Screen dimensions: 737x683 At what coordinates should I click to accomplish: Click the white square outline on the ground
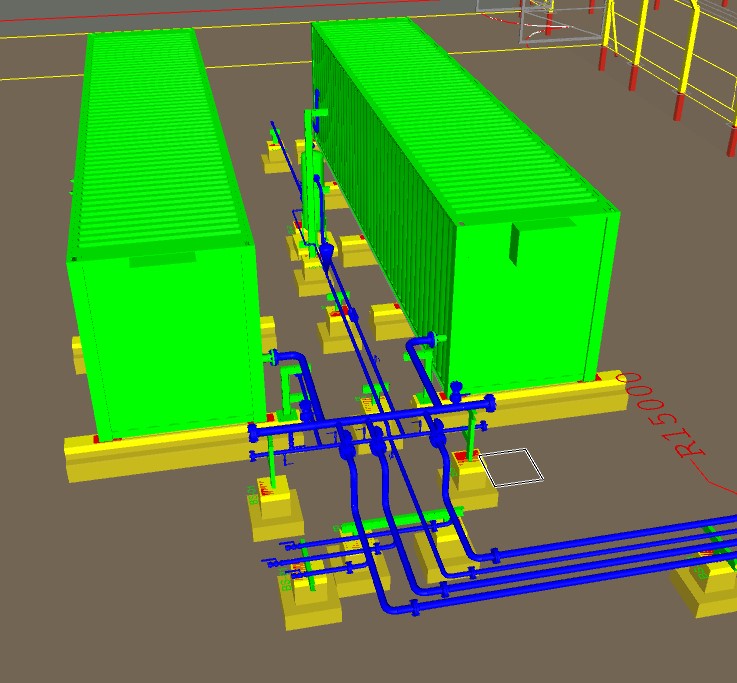pos(511,468)
